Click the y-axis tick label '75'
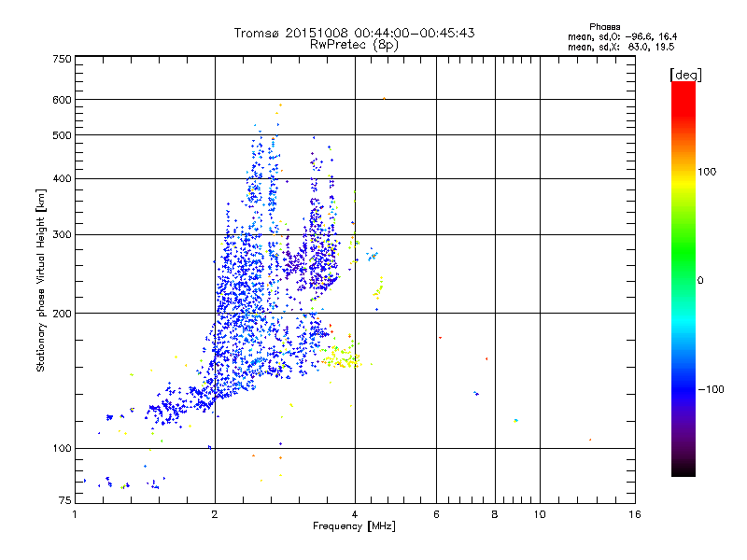This screenshot has height=560, width=747. pyautogui.click(x=65, y=500)
